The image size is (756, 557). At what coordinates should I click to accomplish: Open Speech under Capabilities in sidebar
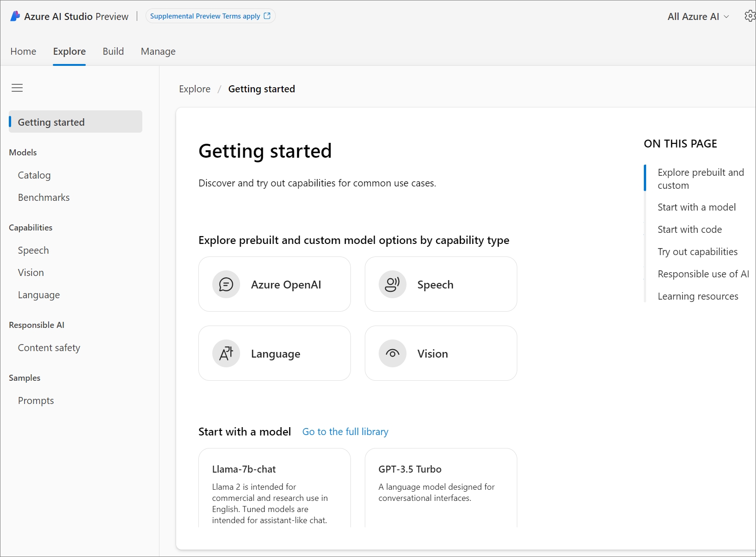coord(33,250)
